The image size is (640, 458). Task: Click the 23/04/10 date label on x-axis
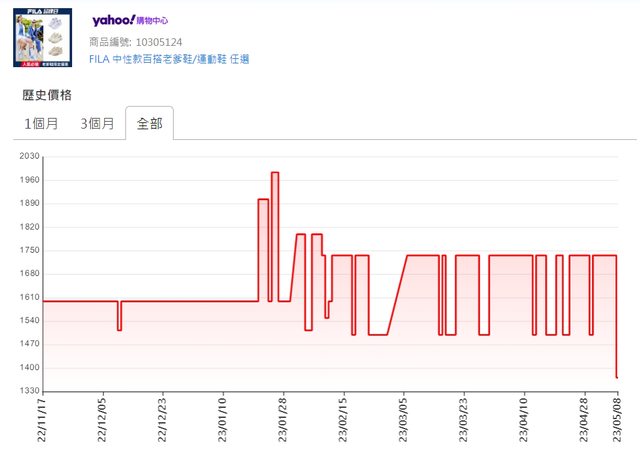tap(524, 422)
